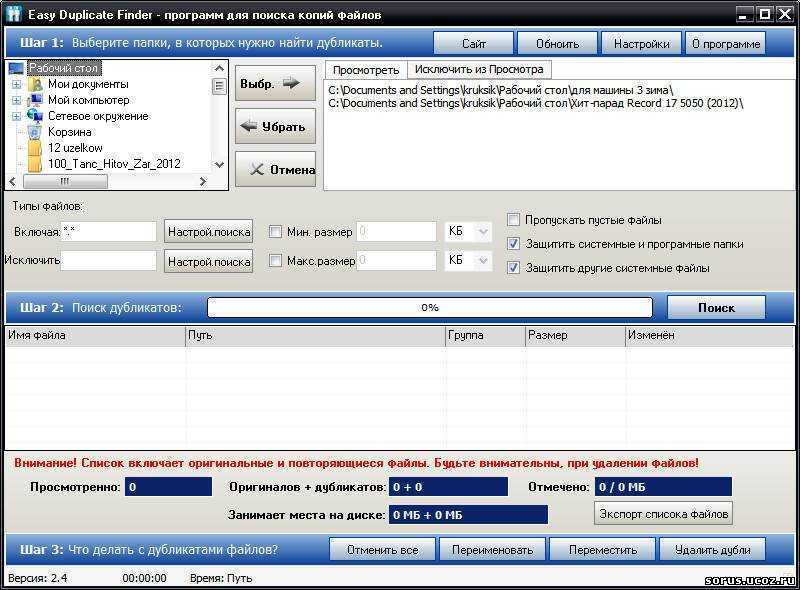This screenshot has height=590, width=800.
Task: Click the Рабочий стол desktop icon in tree
Action: tap(16, 68)
